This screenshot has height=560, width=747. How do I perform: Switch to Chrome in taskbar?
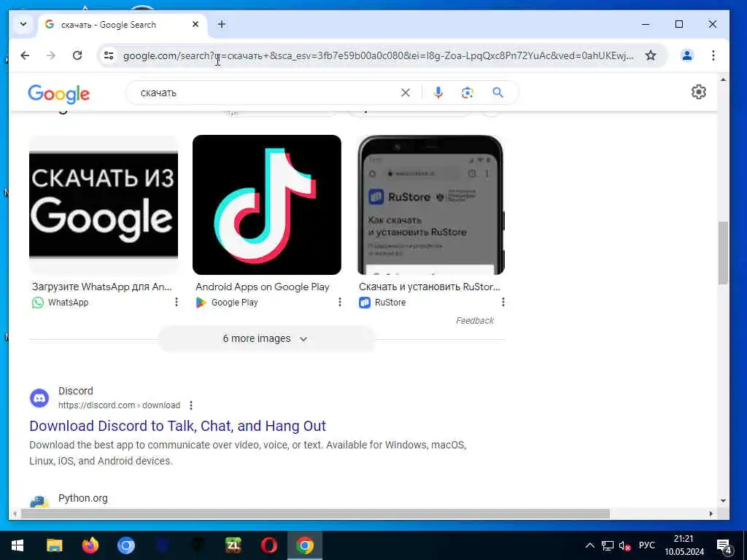pos(304,545)
